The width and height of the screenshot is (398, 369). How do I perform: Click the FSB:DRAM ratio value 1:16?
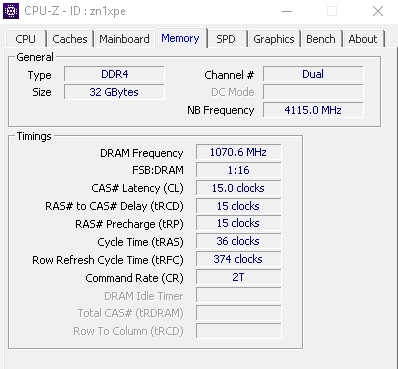[238, 170]
